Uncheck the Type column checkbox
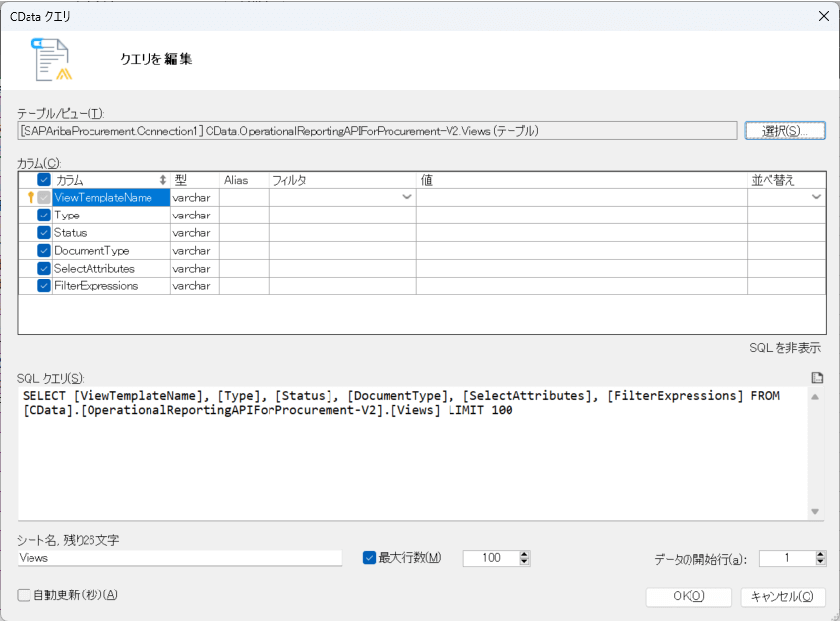Image resolution: width=840 pixels, height=621 pixels. 44,215
